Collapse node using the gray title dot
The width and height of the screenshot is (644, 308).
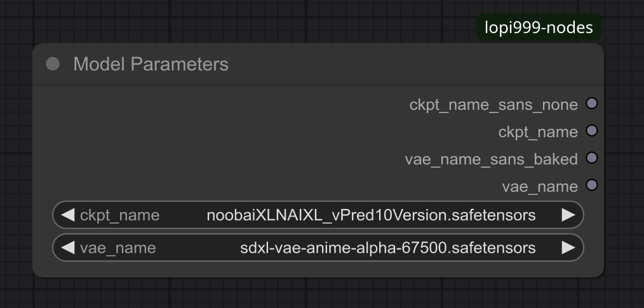tap(53, 64)
